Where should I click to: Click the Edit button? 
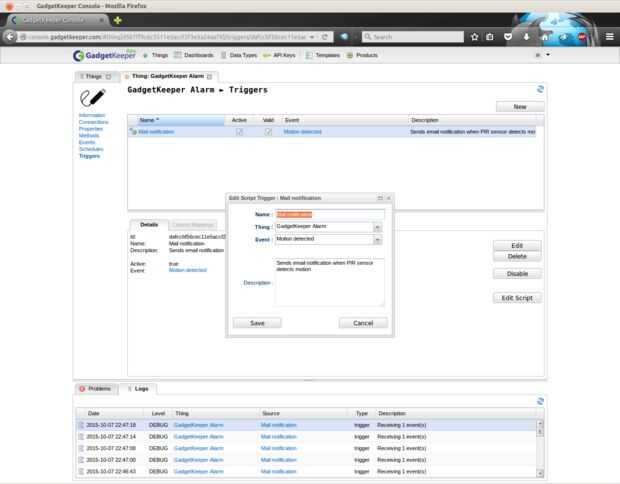517,246
